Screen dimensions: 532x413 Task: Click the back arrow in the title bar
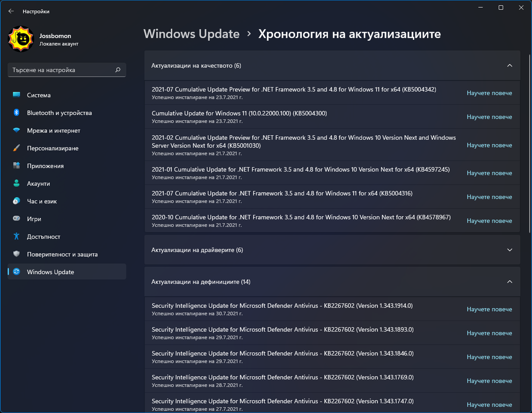tap(11, 11)
